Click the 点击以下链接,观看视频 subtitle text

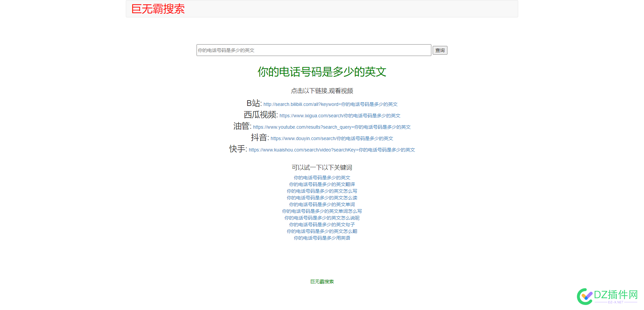[x=322, y=91]
